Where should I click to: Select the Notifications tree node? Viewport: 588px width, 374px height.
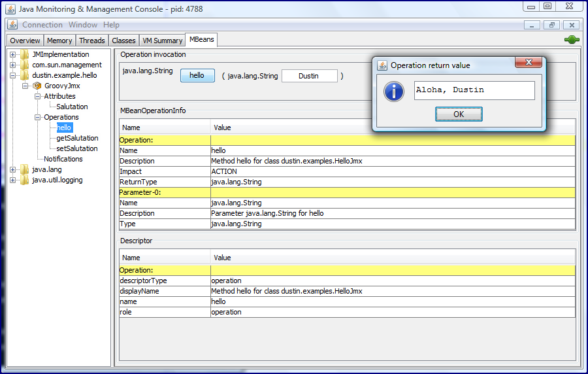pyautogui.click(x=63, y=159)
